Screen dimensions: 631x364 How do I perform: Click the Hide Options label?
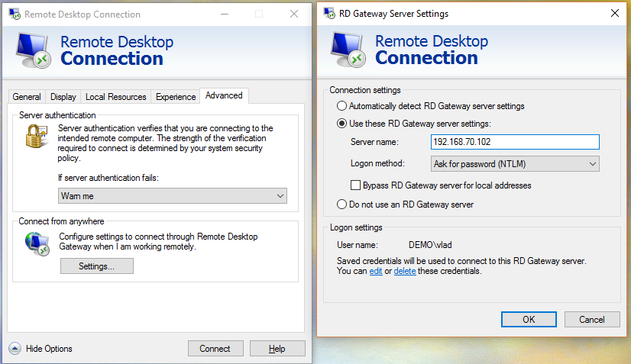point(49,349)
